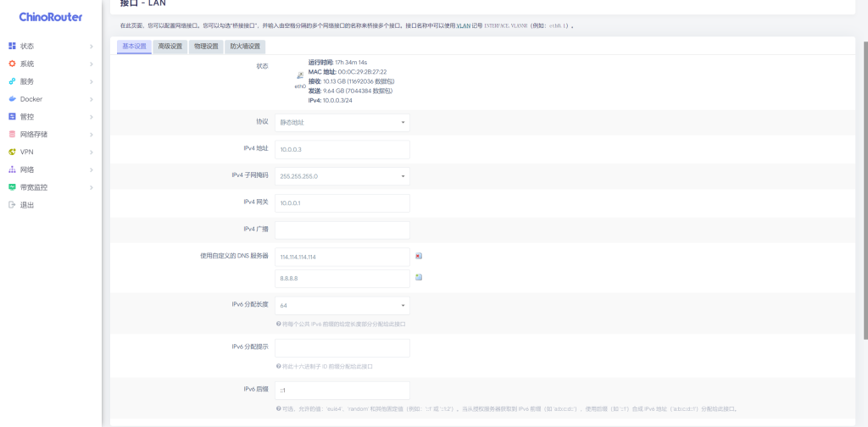Expand the 带宽监控 menu chevron

coord(92,188)
